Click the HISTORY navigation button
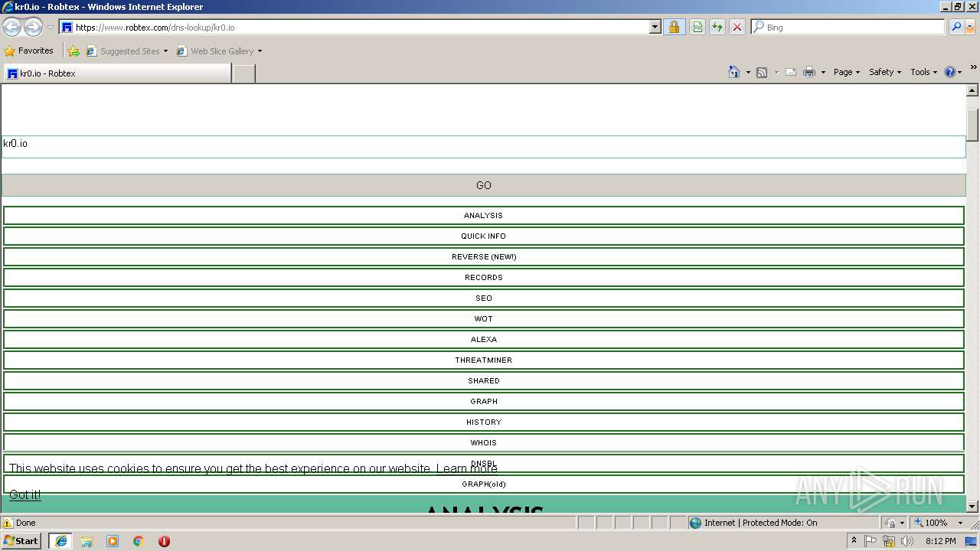980x551 pixels. [483, 422]
